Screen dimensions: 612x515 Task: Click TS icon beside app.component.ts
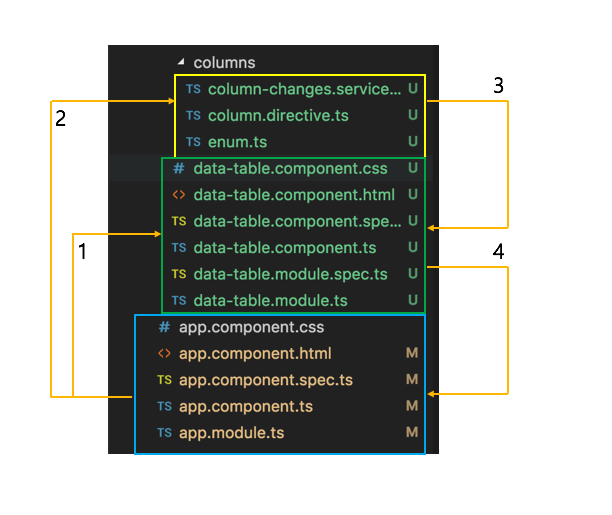tap(164, 406)
